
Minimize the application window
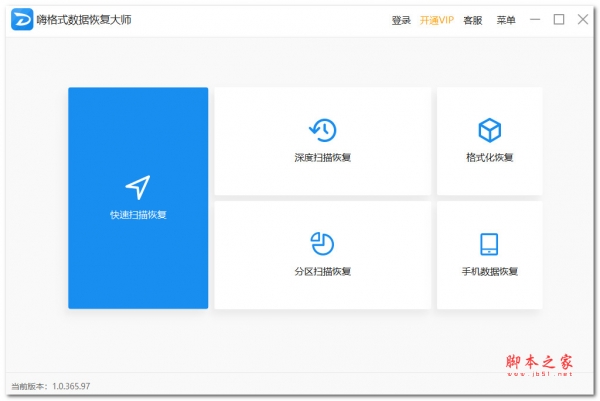[x=535, y=19]
